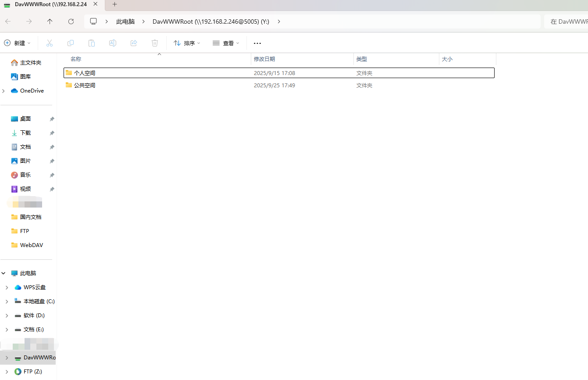
Task: Go up one folder level arrow
Action: click(50, 22)
